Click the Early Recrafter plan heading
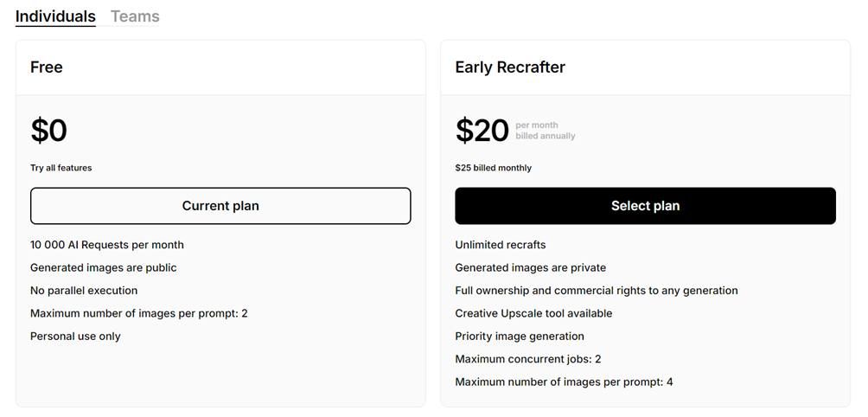The height and width of the screenshot is (417, 868). pyautogui.click(x=510, y=67)
